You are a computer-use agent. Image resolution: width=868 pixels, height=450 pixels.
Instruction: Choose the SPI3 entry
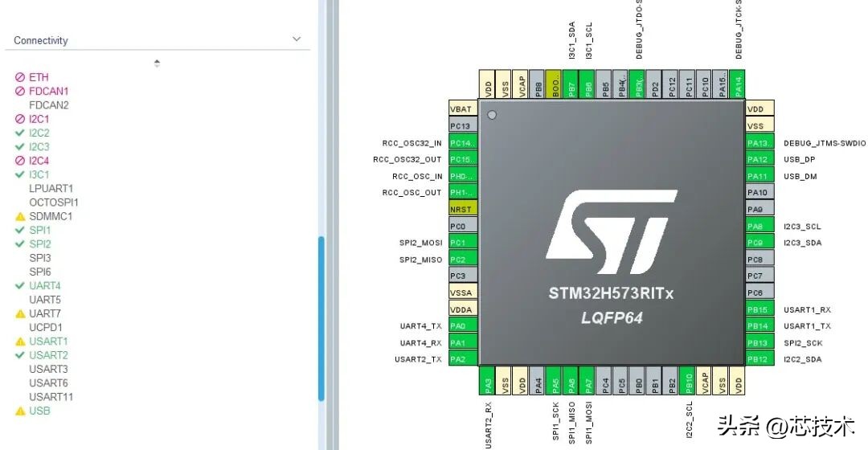tap(40, 257)
